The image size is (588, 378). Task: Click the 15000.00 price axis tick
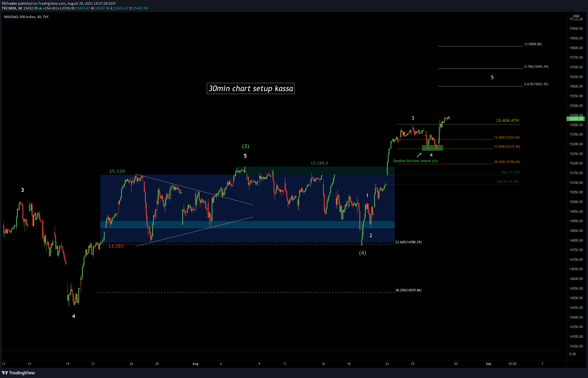pyautogui.click(x=576, y=202)
